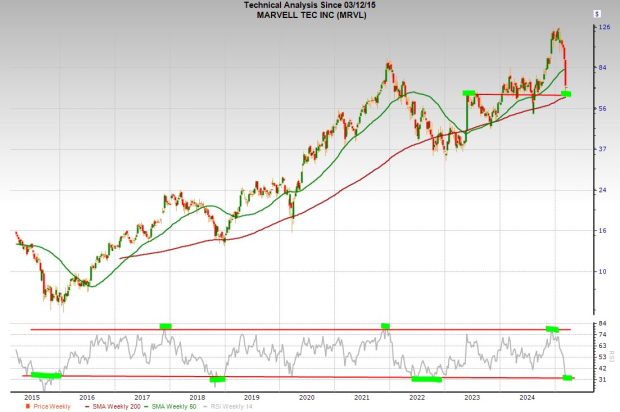The image size is (620, 412).
Task: Click the 2015 label on the time axis
Action: coord(33,398)
